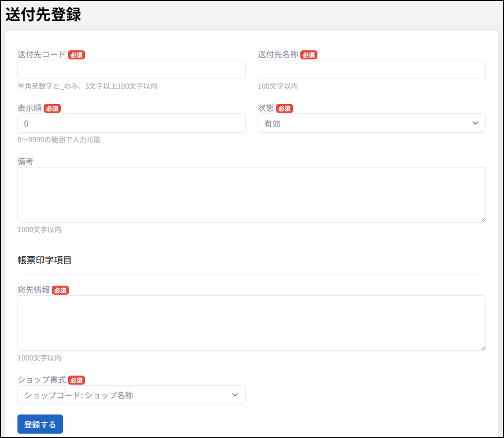
Task: Click the 備考 textarea resize handle
Action: 483,220
